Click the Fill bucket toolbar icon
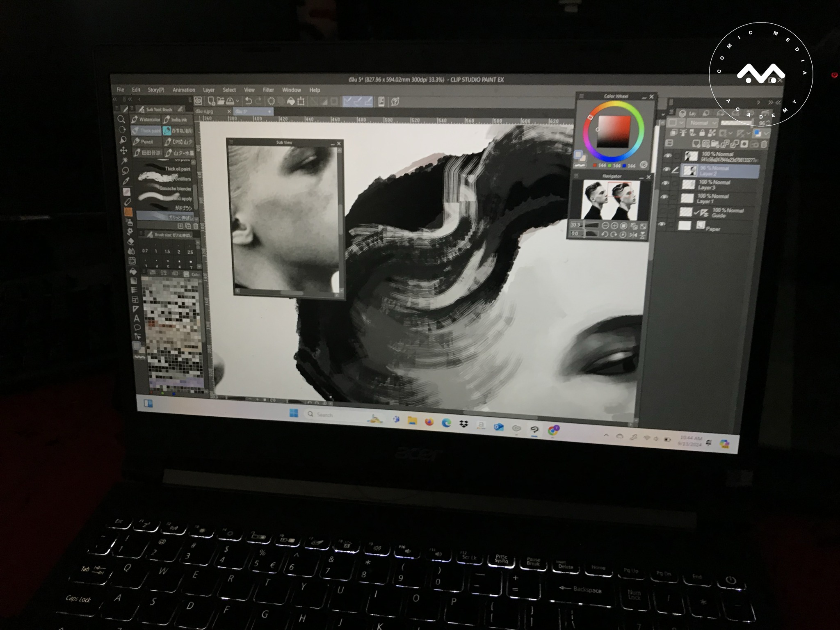Image resolution: width=840 pixels, height=630 pixels. [290, 101]
